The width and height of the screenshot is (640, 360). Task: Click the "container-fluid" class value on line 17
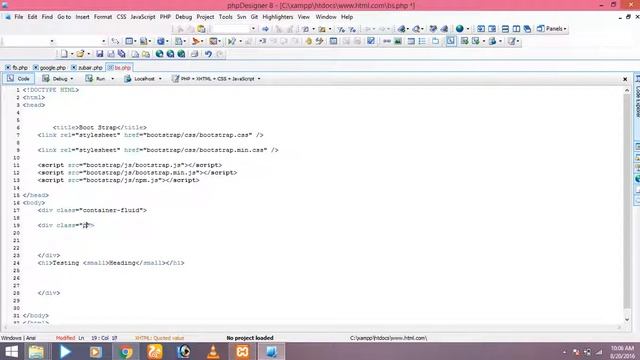(x=112, y=211)
